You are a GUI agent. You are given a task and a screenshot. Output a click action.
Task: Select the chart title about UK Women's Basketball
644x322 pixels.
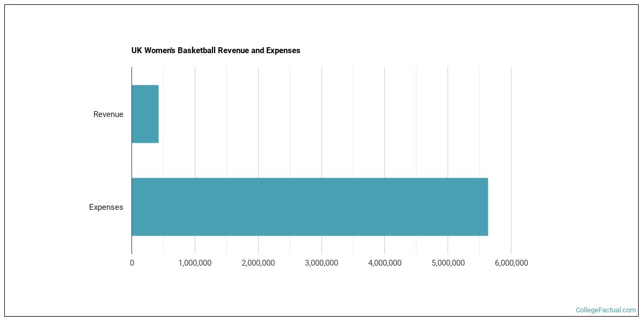coord(216,50)
